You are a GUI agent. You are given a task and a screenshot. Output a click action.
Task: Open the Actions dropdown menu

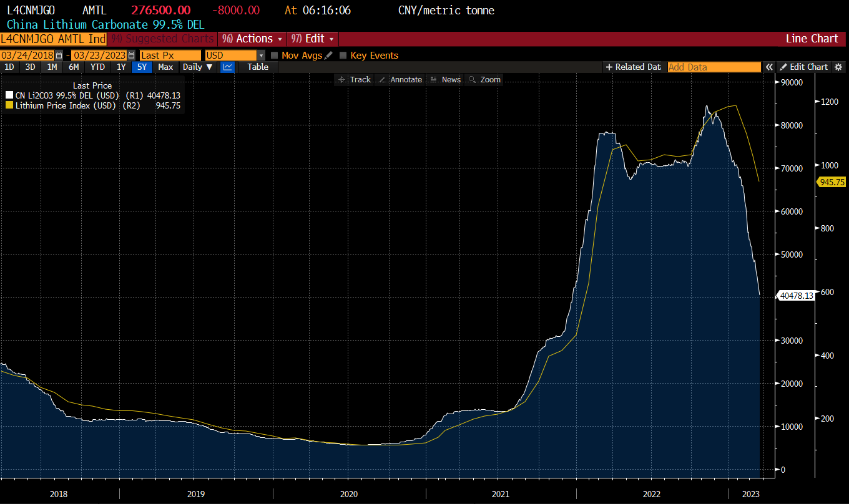[x=253, y=39]
